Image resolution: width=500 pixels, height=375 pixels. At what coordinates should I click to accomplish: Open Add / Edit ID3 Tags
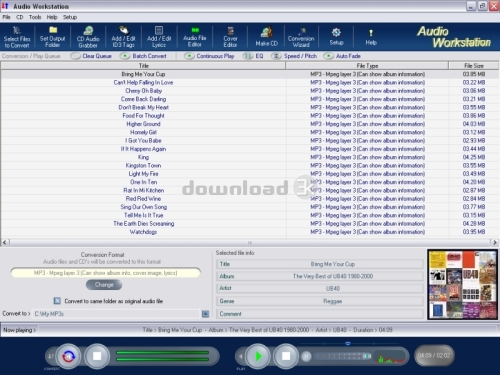pyautogui.click(x=123, y=37)
